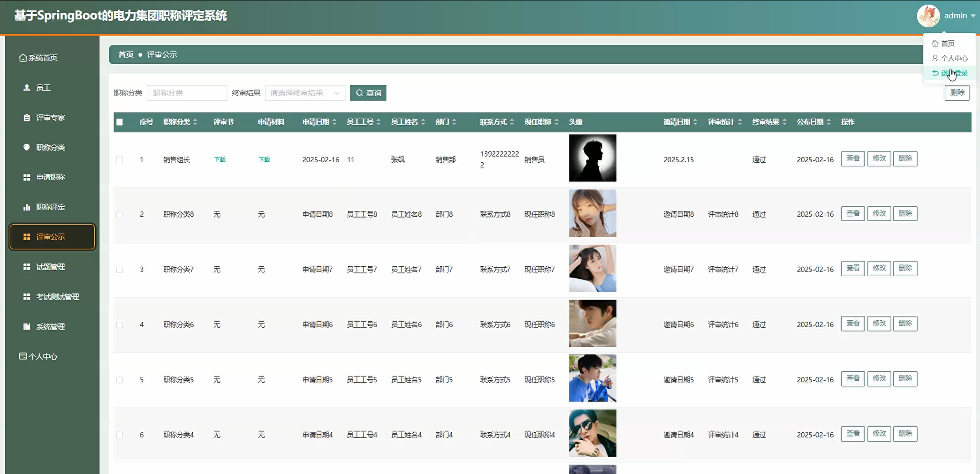The height and width of the screenshot is (474, 980).
Task: Click the logout arrow icon in dropdown
Action: click(x=935, y=73)
